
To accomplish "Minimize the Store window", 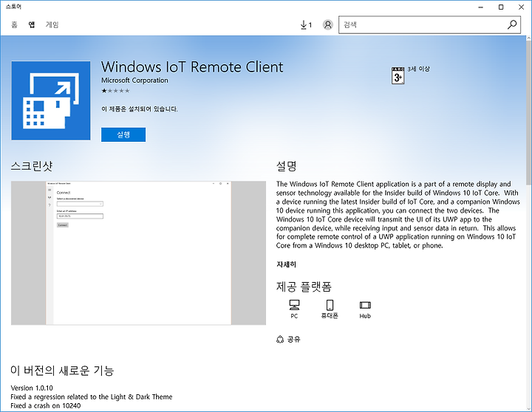I will [x=481, y=7].
